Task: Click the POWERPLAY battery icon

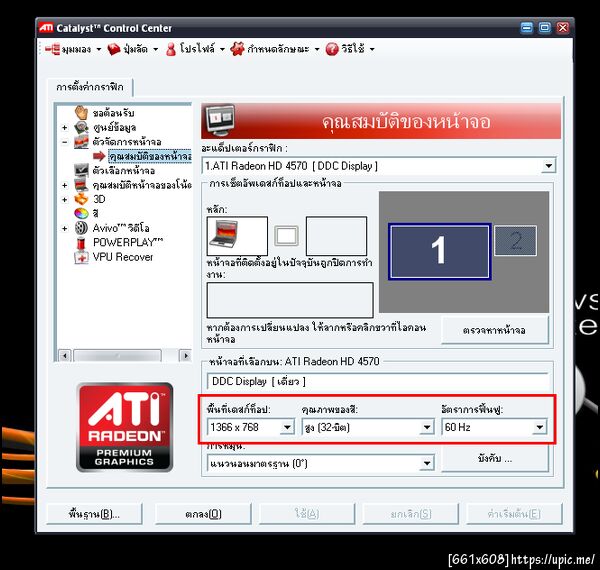Action: (x=81, y=243)
